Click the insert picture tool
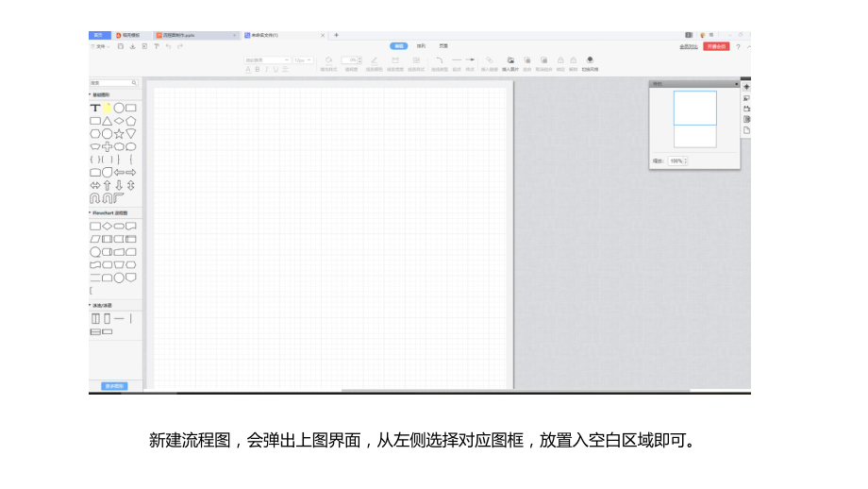 (x=510, y=63)
